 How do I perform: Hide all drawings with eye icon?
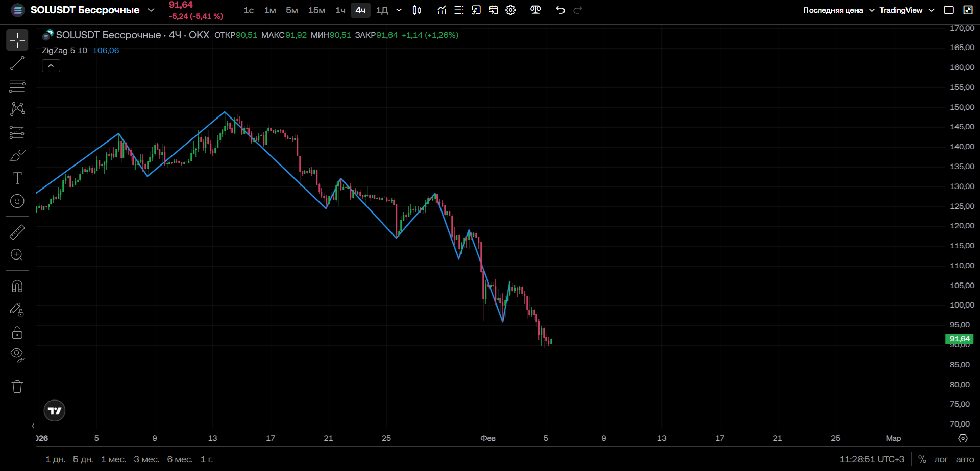pos(17,355)
